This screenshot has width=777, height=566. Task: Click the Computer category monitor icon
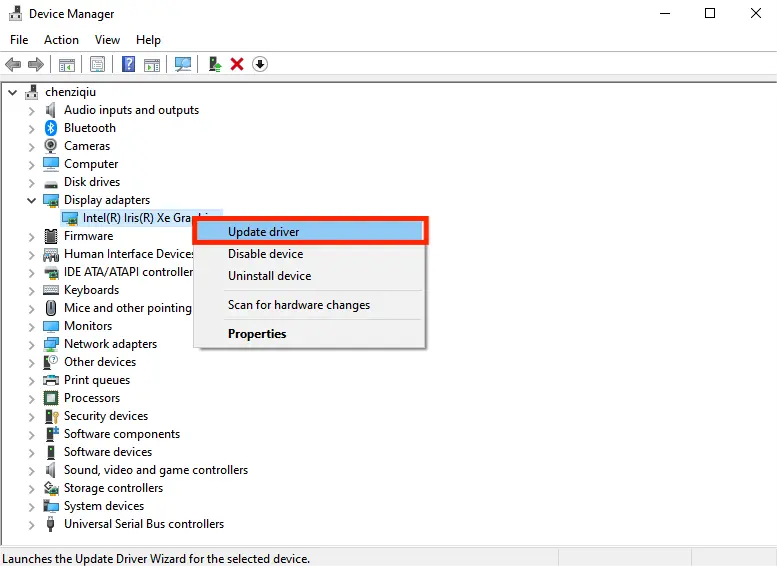(x=51, y=164)
